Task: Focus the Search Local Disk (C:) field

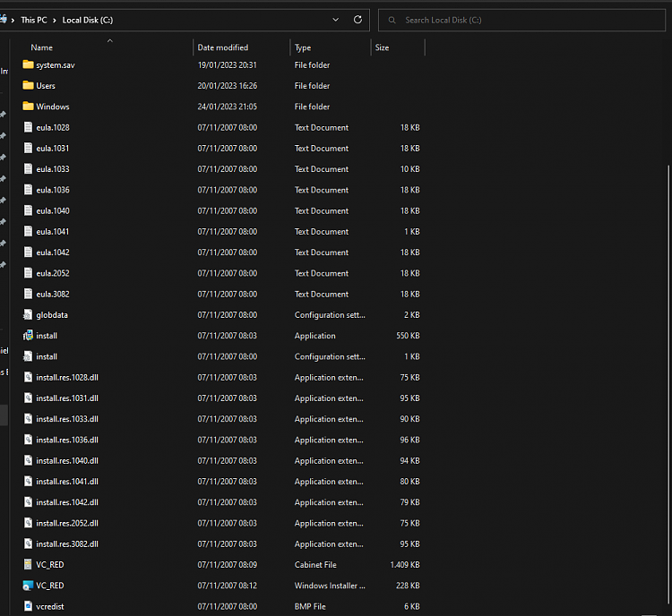Action: click(522, 20)
